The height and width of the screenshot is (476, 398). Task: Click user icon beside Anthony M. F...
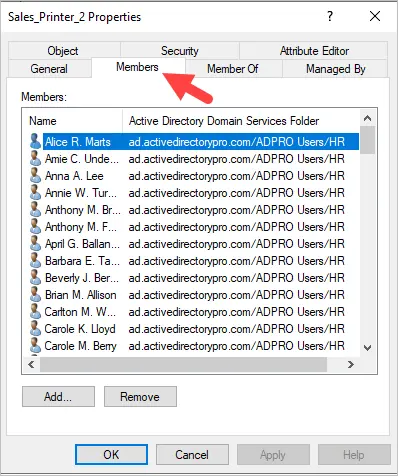[x=35, y=226]
